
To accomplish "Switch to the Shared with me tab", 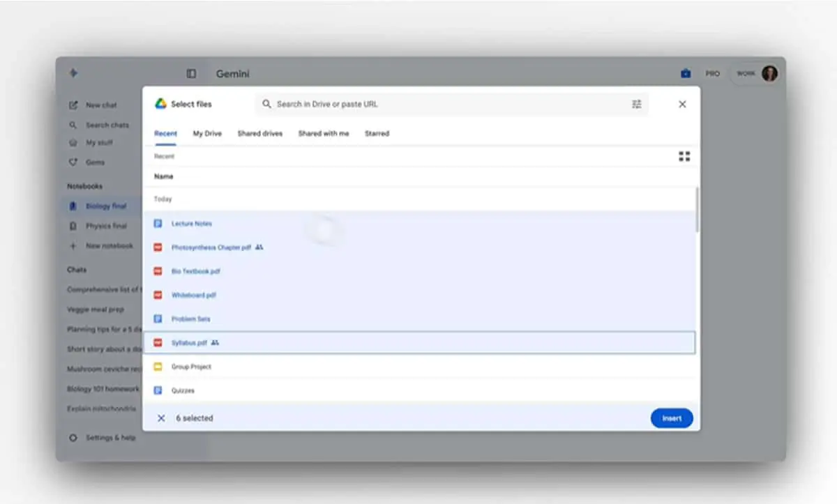I will (324, 134).
